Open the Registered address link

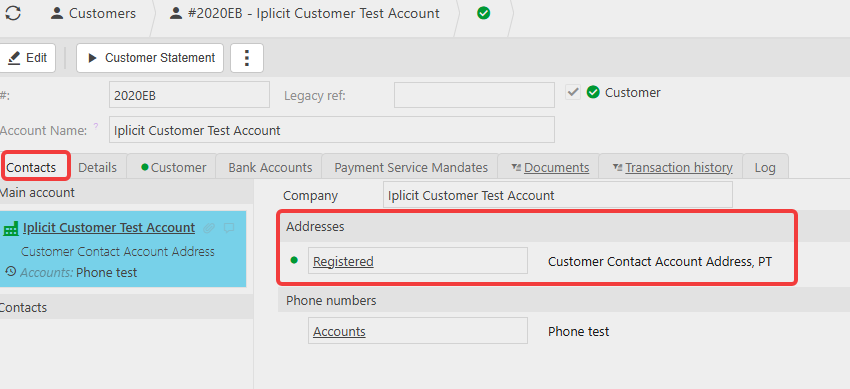343,261
